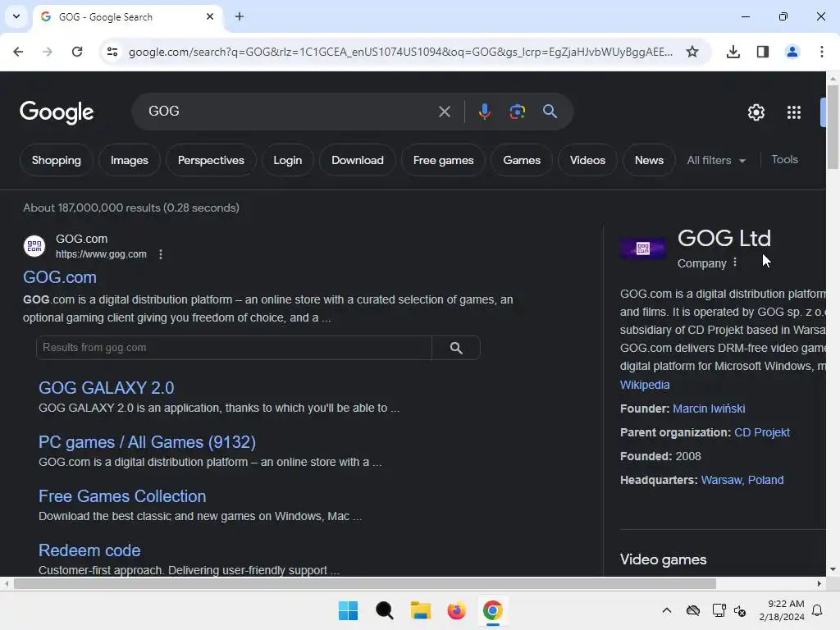Screen dimensions: 840x630
Task: Open the Wikipedia source link
Action: pyautogui.click(x=645, y=385)
